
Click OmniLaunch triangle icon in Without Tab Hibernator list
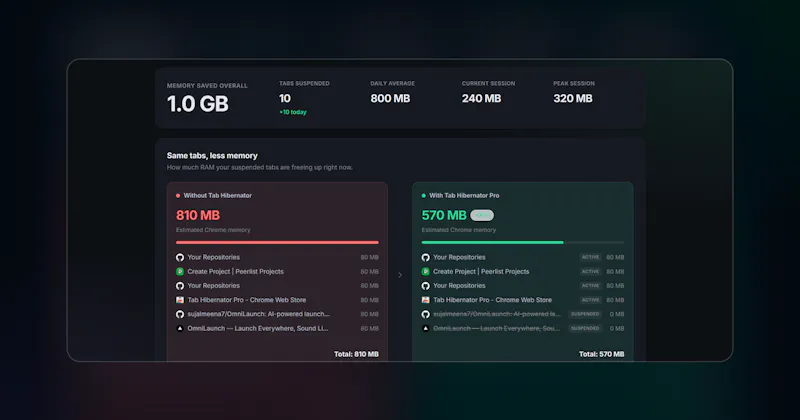(x=180, y=329)
